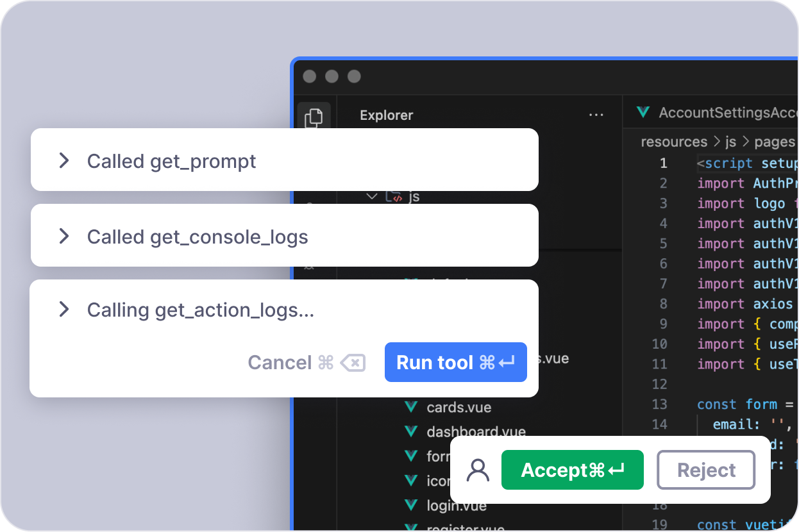Click the js folder icon in Explorer

tap(394, 197)
